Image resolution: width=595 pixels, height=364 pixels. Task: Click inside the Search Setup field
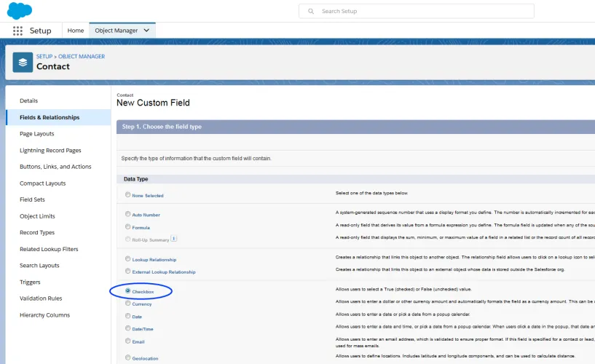point(417,12)
